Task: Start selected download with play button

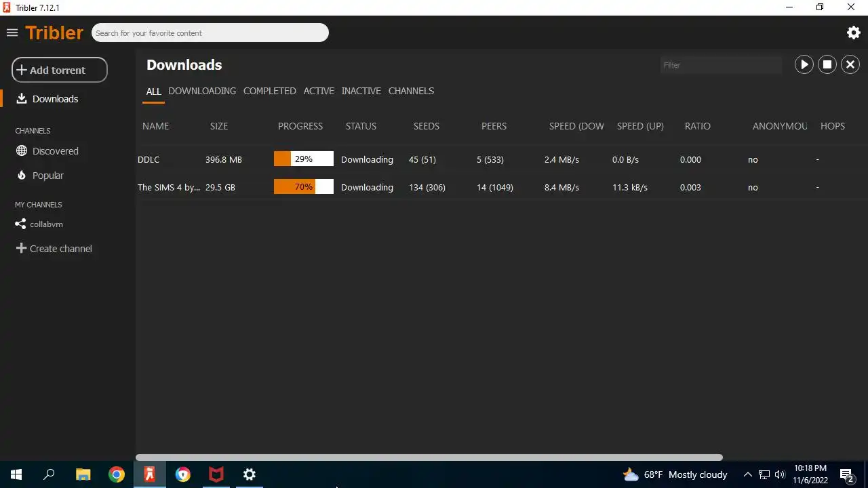Action: 804,64
